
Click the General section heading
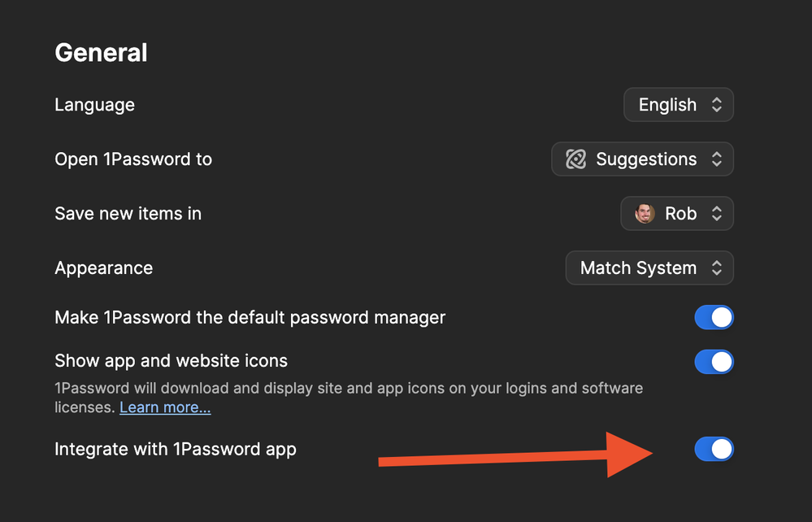(x=101, y=53)
